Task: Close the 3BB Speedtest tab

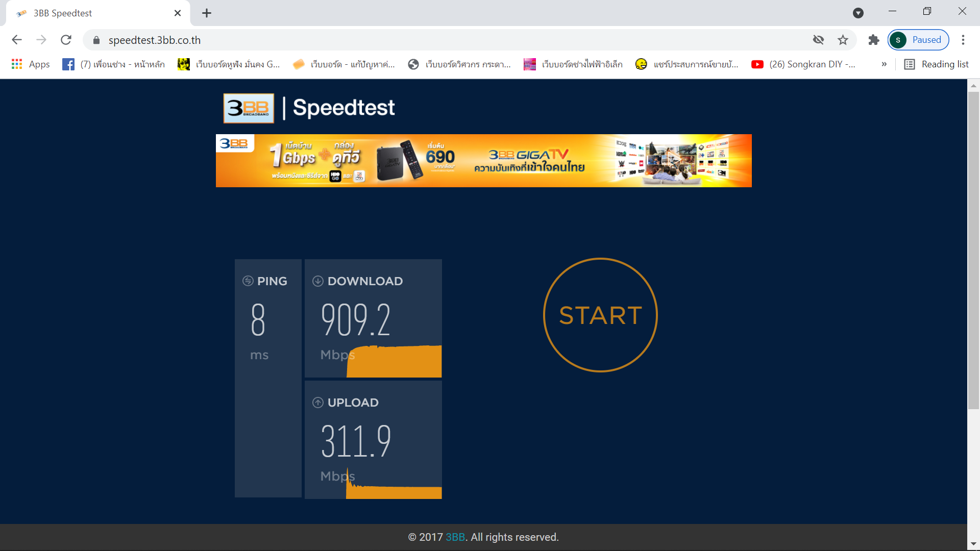Action: pyautogui.click(x=178, y=13)
